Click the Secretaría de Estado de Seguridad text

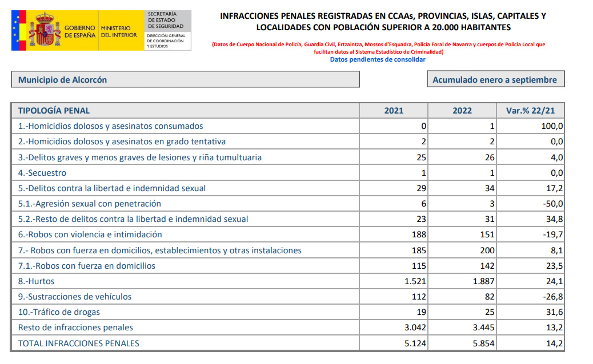tap(165, 20)
